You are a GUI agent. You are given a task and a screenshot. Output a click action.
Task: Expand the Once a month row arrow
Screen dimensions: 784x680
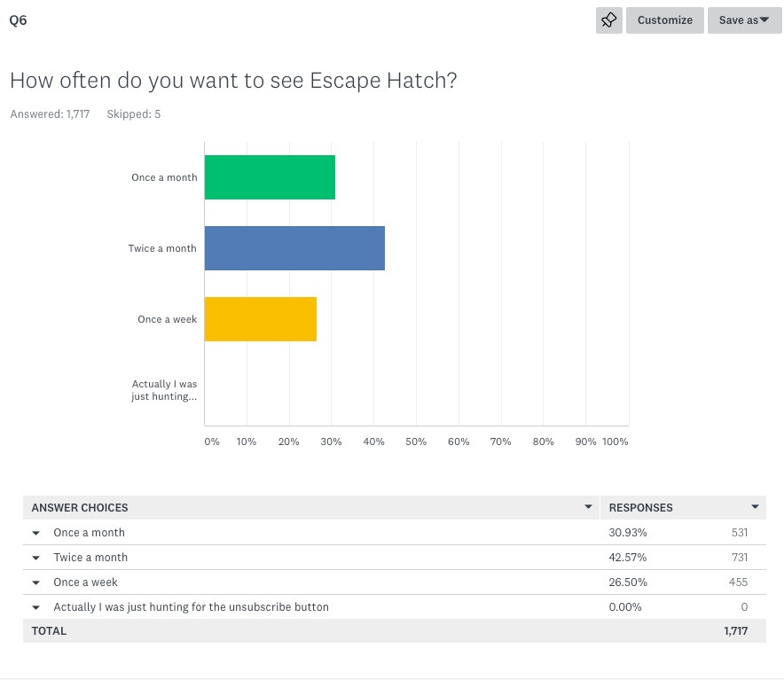pos(36,533)
